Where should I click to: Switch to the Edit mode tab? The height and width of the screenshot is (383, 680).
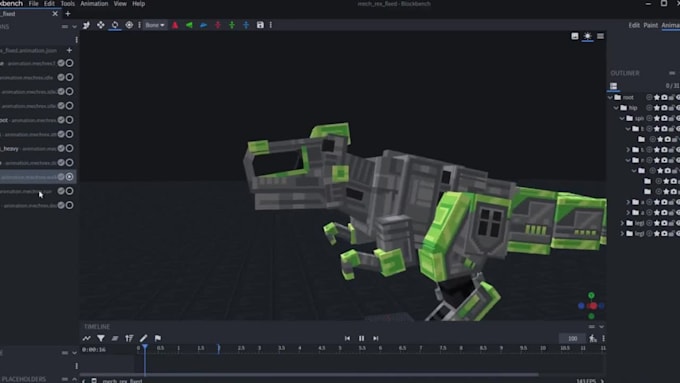[x=634, y=25]
